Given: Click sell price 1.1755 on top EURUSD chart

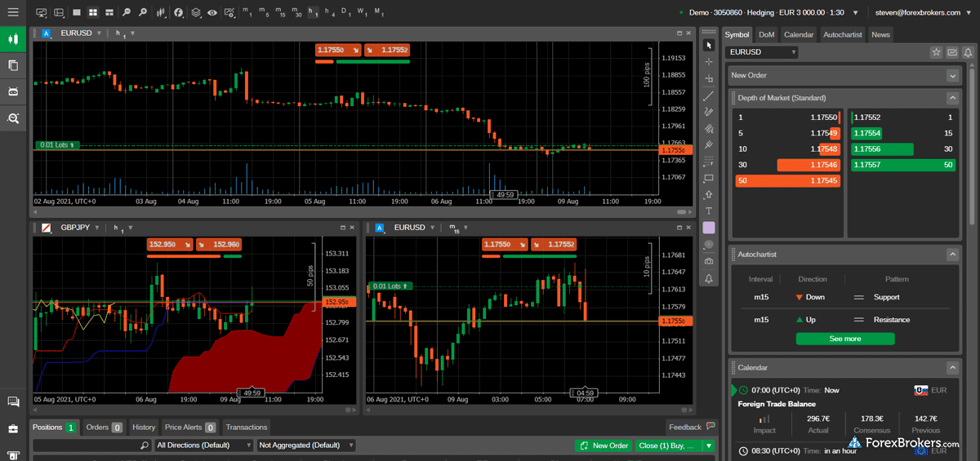Looking at the screenshot, I should click(337, 50).
